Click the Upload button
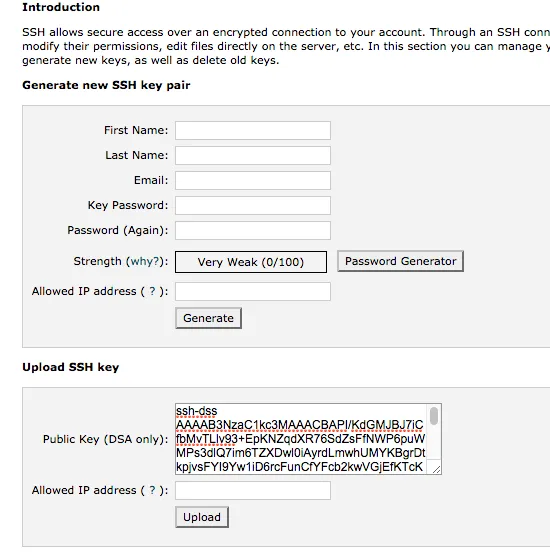Image resolution: width=550 pixels, height=558 pixels. pyautogui.click(x=202, y=517)
